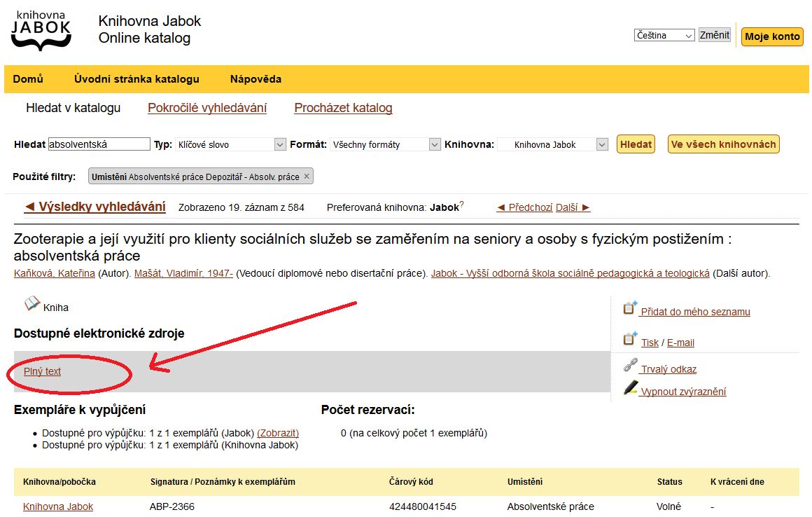This screenshot has width=812, height=517.
Task: Click the highlighter icon to turn off highlighting
Action: click(631, 388)
